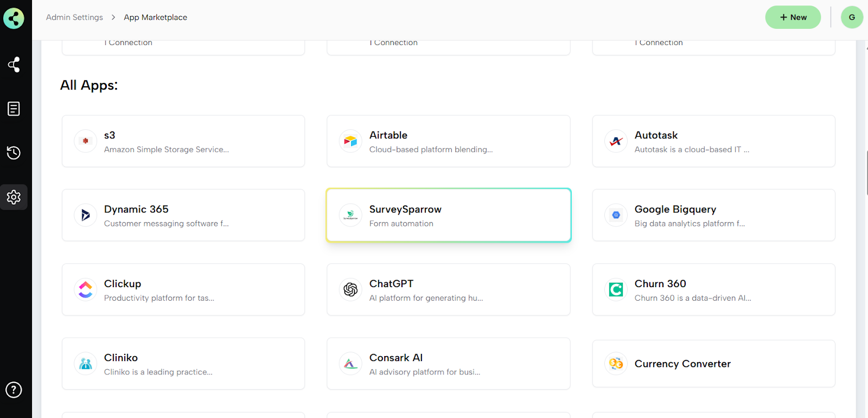This screenshot has width=868, height=418.
Task: Click 'AI platform for generating hu...' text
Action: point(426,297)
